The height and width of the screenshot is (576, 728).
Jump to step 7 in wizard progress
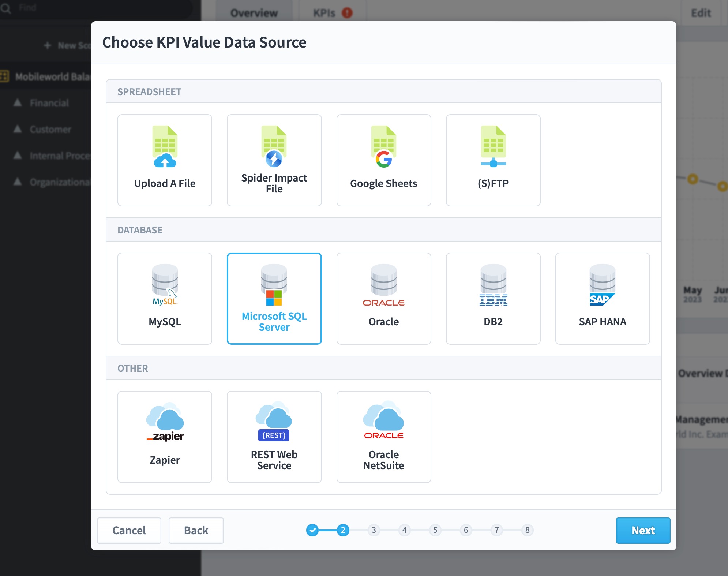[496, 530]
